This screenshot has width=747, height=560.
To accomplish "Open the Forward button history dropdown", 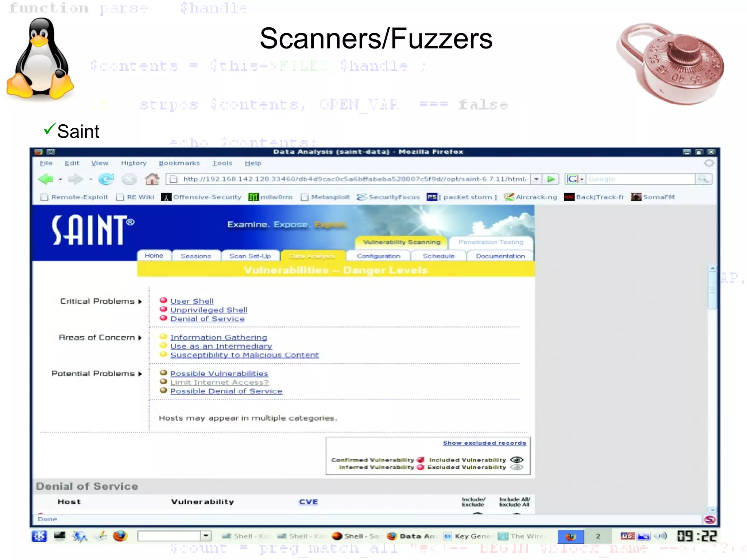I will point(91,179).
